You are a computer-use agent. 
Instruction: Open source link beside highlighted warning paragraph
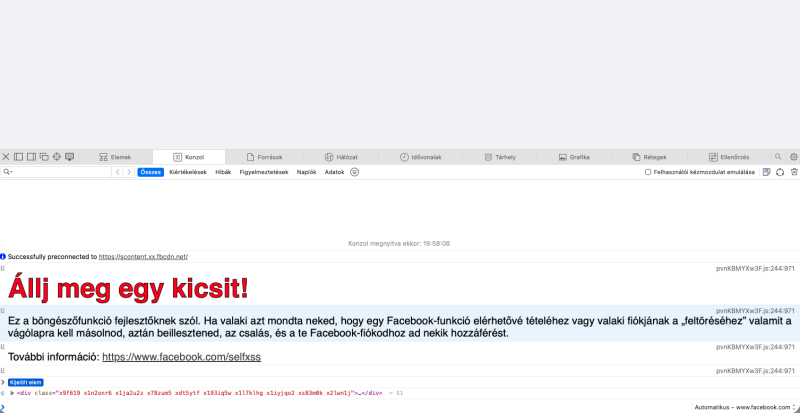[x=755, y=310]
